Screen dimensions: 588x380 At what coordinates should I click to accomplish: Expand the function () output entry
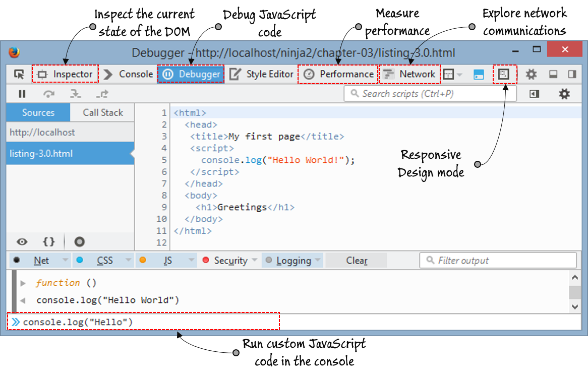pyautogui.click(x=23, y=283)
